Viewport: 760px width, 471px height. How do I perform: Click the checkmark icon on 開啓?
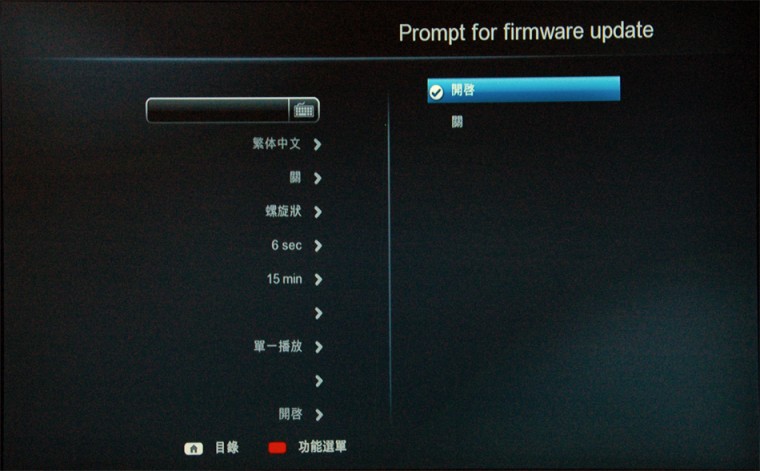[436, 92]
